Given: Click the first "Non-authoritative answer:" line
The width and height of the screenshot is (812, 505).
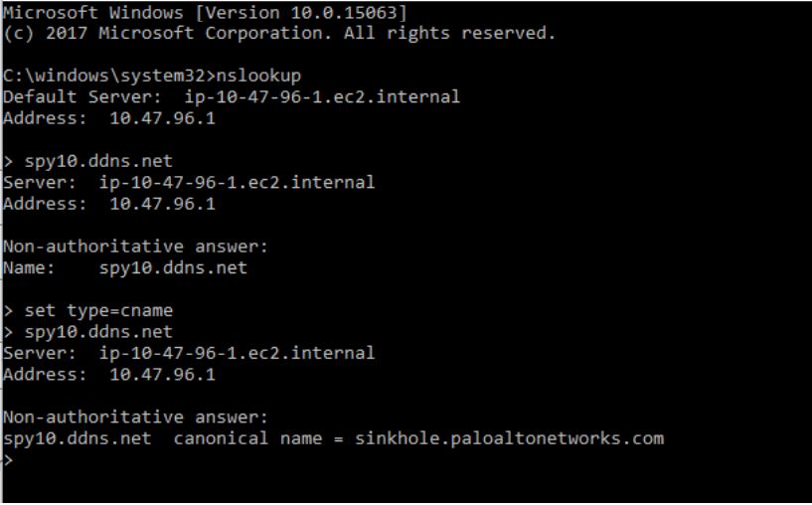Looking at the screenshot, I should (136, 247).
